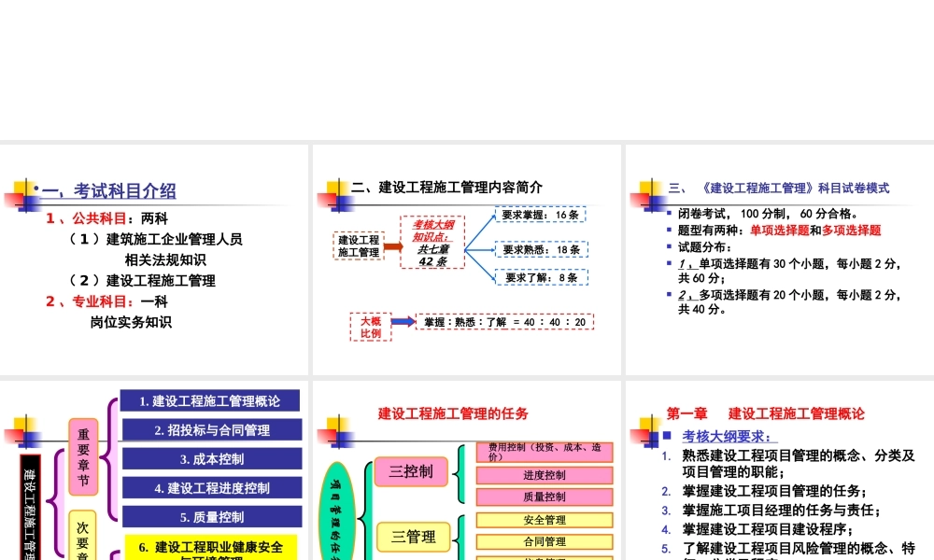Click the yellow box 安全管理
934x560 pixels.
(545, 520)
